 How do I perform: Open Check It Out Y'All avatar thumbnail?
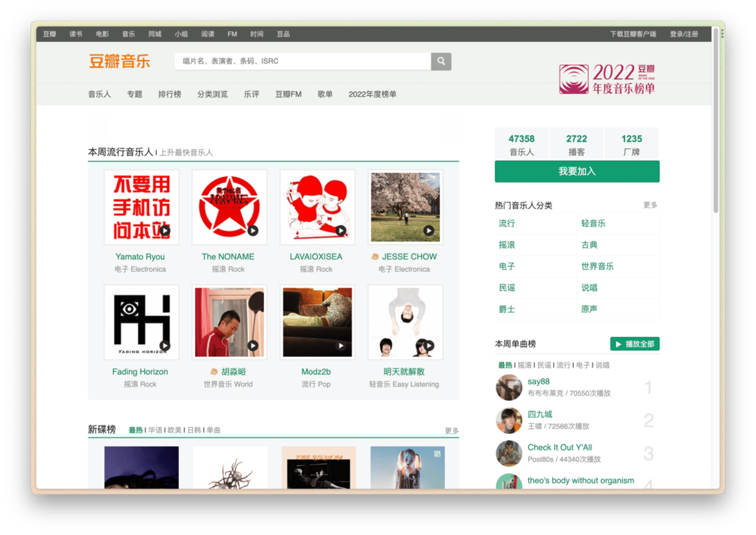click(509, 453)
